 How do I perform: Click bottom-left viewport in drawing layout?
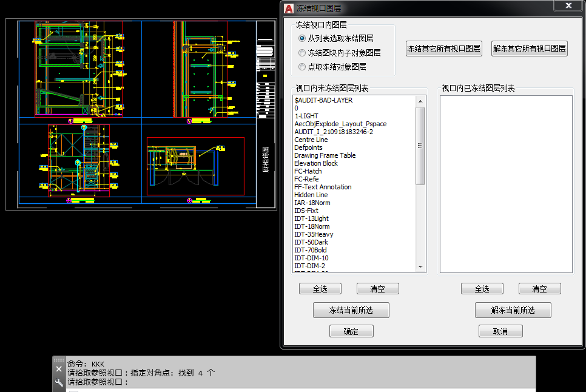79,161
